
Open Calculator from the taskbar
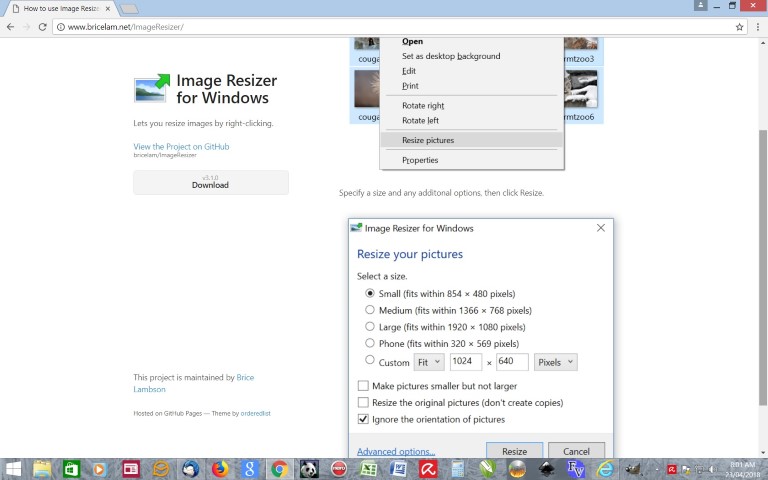[457, 469]
